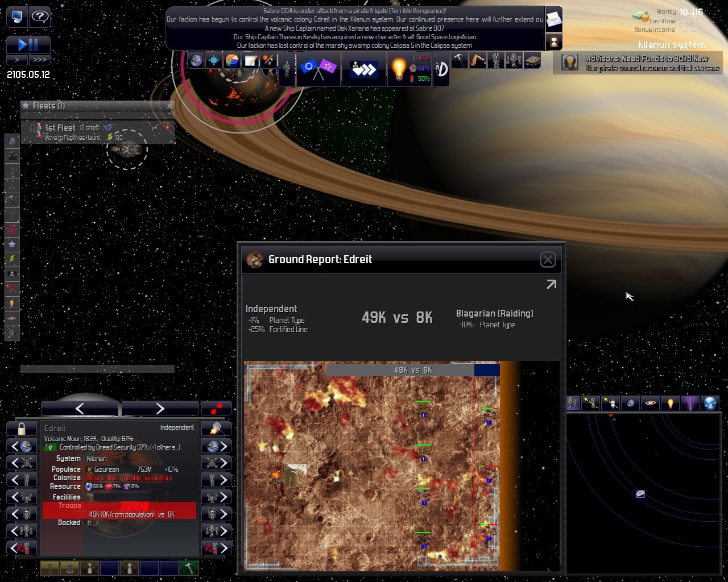728x582 pixels.
Task: Click the green hammer build icon
Action: 189,568
